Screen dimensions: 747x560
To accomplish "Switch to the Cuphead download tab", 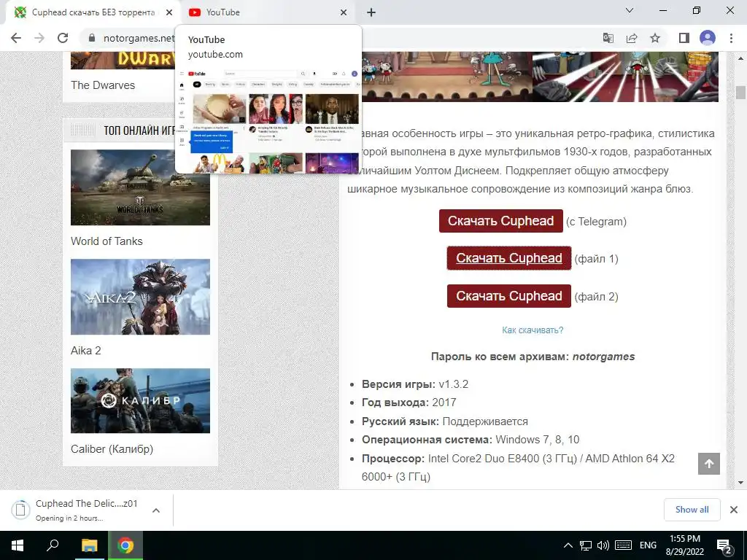I will (93, 12).
